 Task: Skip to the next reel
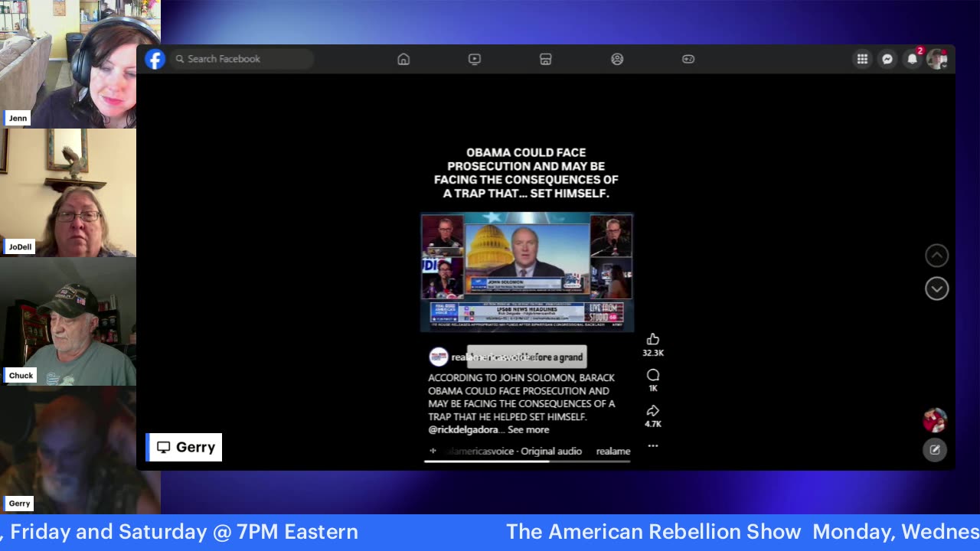coord(937,289)
